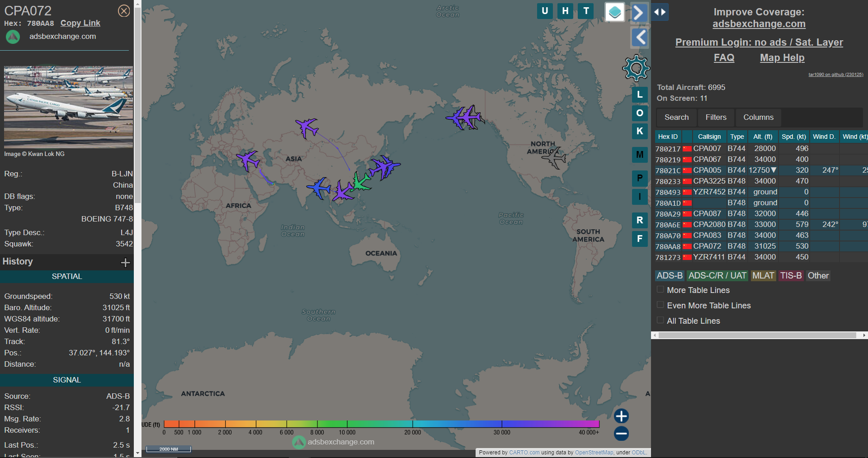The image size is (868, 458).
Task: Open the Filters tab
Action: [x=716, y=118]
